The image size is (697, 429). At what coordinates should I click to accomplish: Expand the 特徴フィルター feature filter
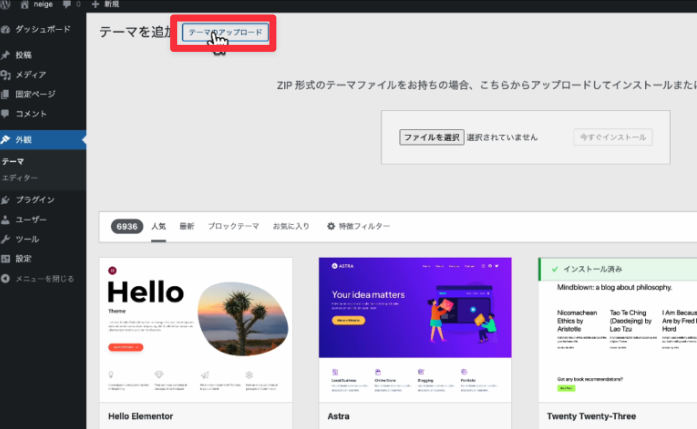tap(358, 227)
